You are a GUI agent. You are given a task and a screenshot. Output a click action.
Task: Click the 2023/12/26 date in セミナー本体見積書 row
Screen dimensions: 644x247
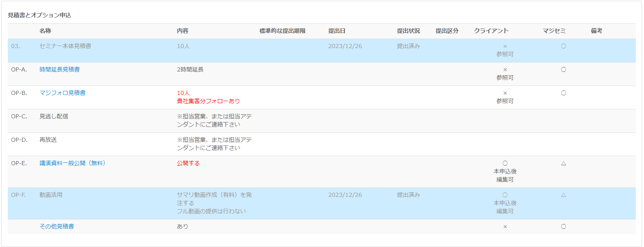[345, 46]
